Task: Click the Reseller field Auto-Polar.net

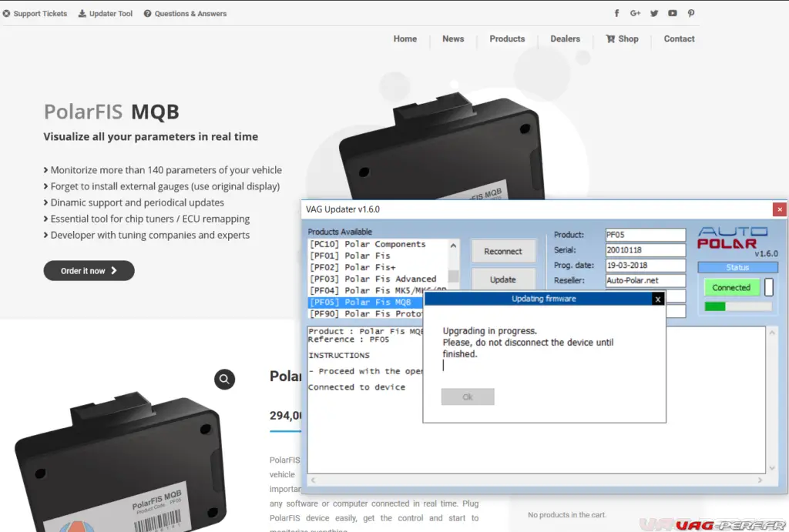Action: (646, 280)
